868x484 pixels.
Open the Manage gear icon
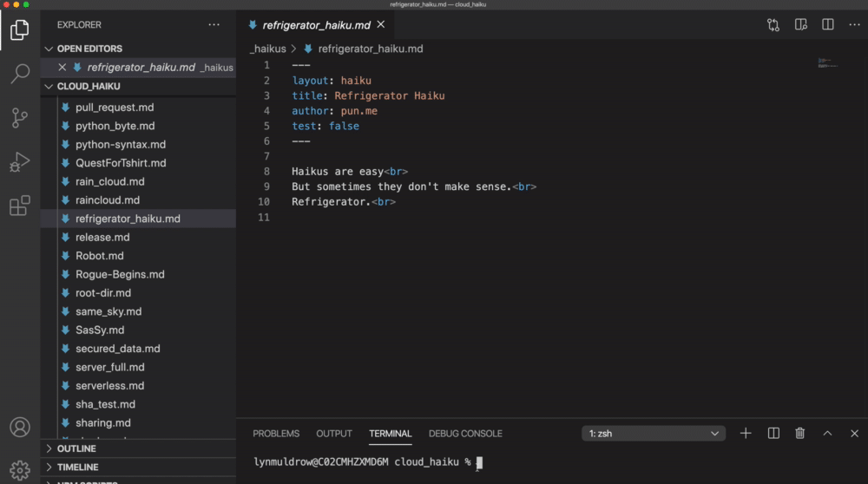19,470
